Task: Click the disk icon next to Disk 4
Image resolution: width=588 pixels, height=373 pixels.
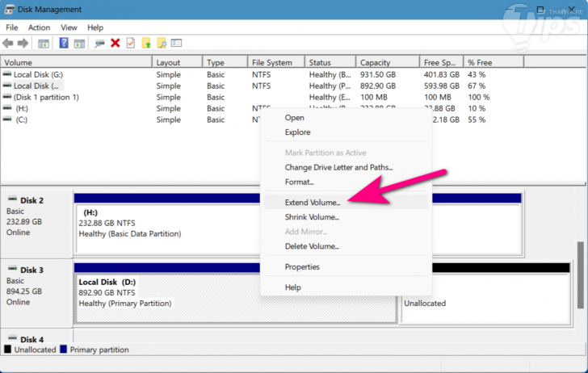Action: pyautogui.click(x=12, y=337)
